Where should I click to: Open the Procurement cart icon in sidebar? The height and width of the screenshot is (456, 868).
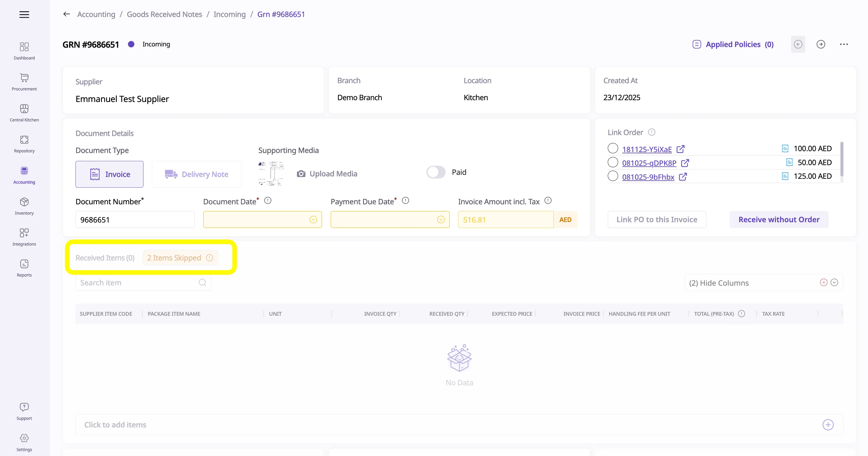[x=24, y=78]
